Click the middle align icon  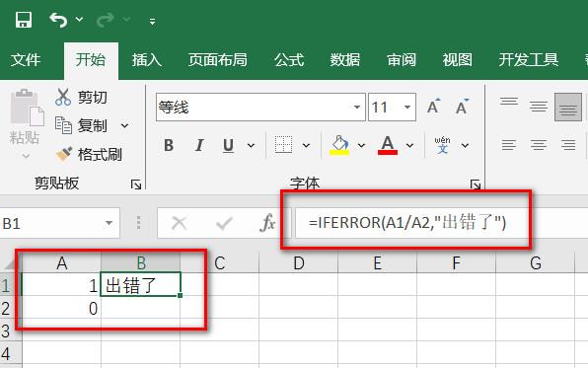point(539,107)
